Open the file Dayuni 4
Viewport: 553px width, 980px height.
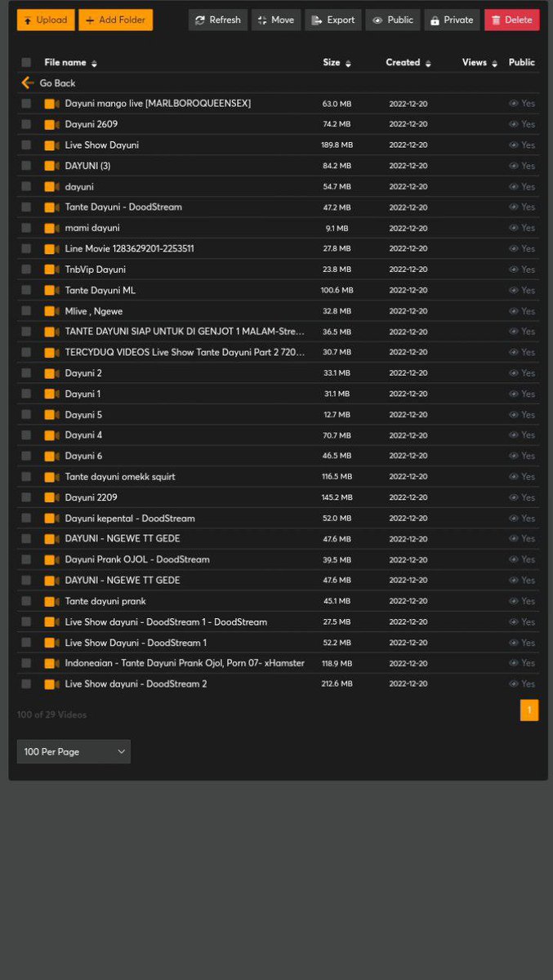[83, 435]
